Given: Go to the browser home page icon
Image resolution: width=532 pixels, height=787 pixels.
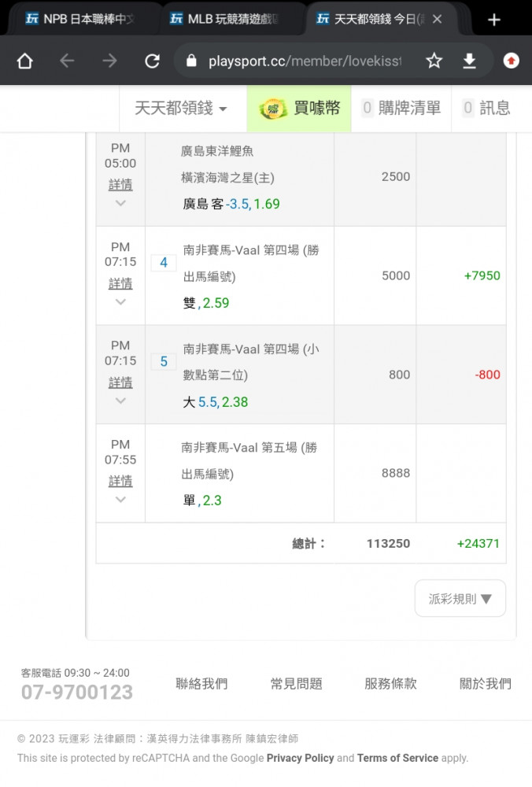Looking at the screenshot, I should [24, 61].
